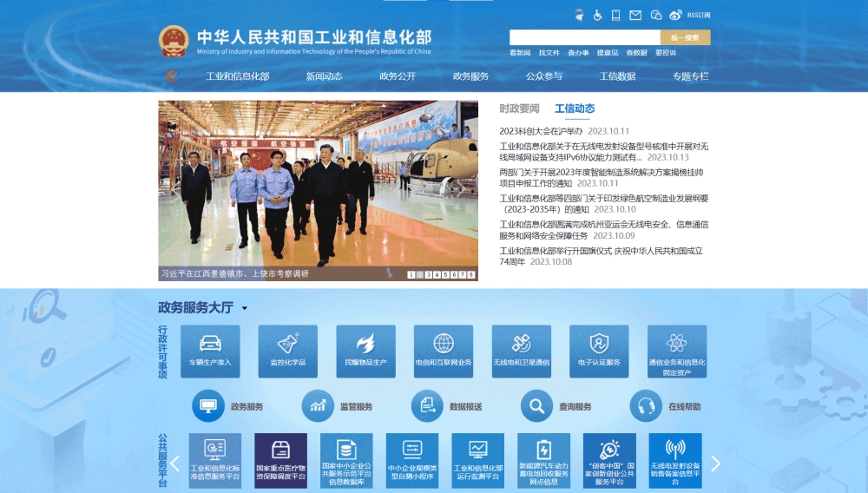Open 专题专栏 navigation menu
Viewport: 868px width, 493px height.
point(690,76)
